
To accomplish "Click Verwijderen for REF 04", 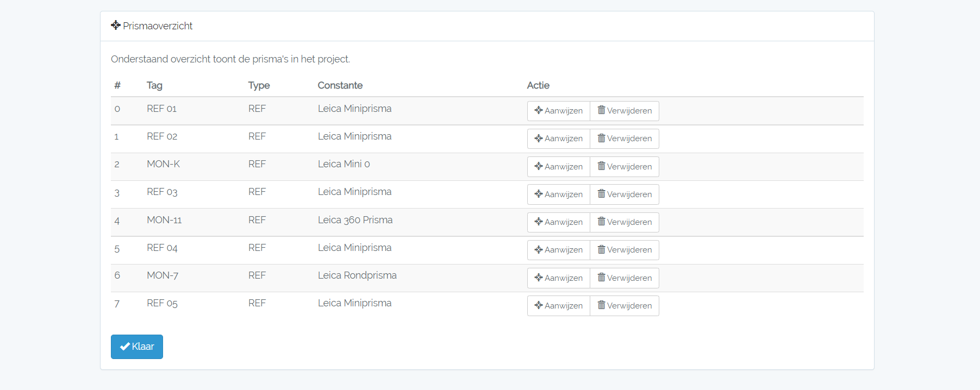I will tap(625, 250).
